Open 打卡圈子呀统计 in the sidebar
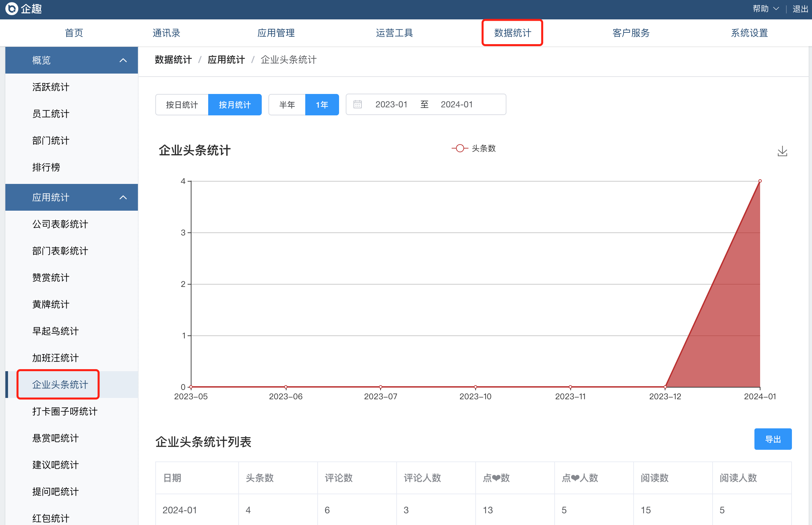Screen dimensions: 812x525 click(65, 412)
